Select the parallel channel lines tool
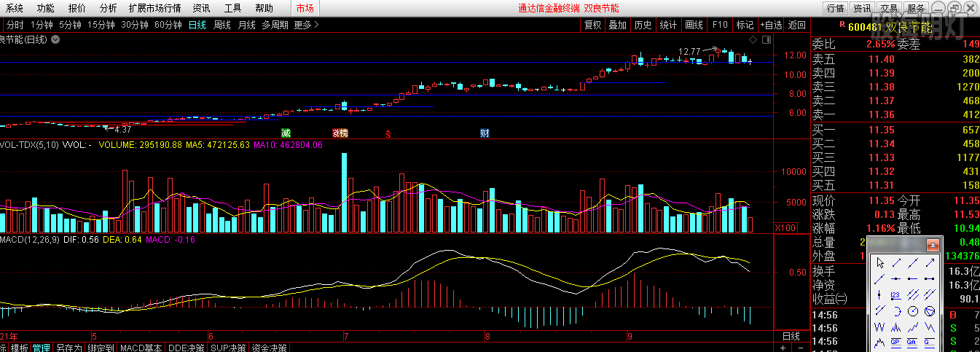Viewport: 980px width, 352px height. [913, 295]
